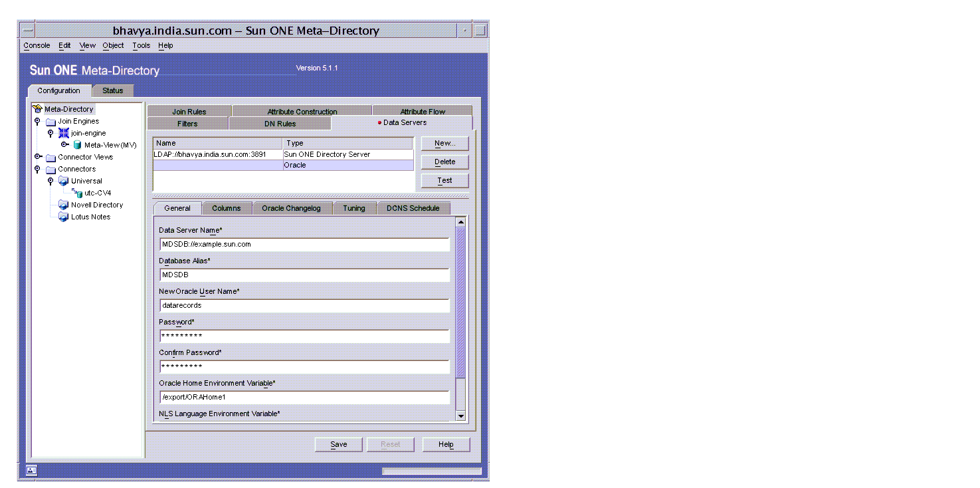
Task: Click the Test button
Action: 445,181
